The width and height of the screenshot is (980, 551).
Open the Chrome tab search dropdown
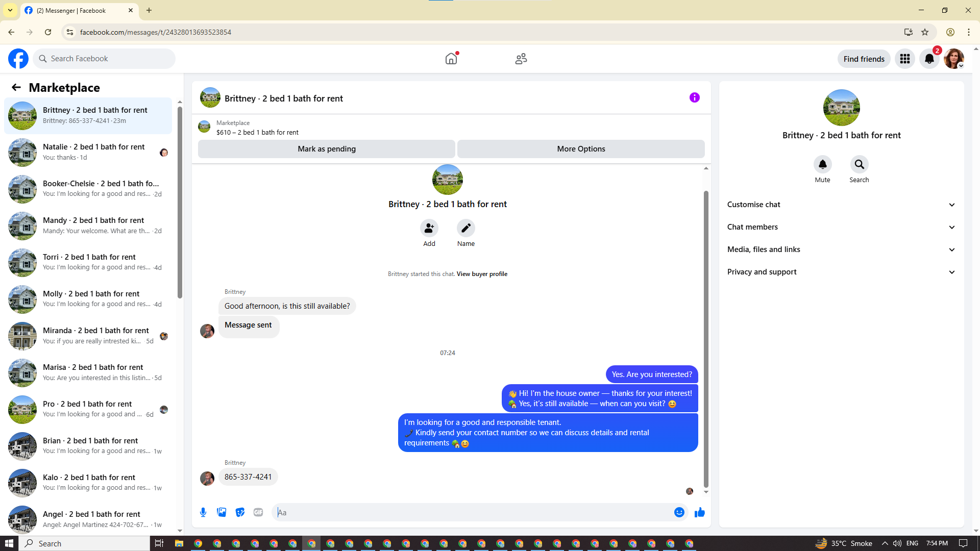tap(10, 10)
